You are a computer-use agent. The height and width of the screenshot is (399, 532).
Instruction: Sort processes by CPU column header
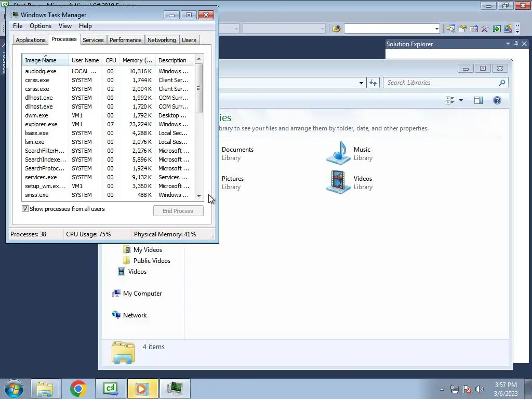tap(111, 60)
